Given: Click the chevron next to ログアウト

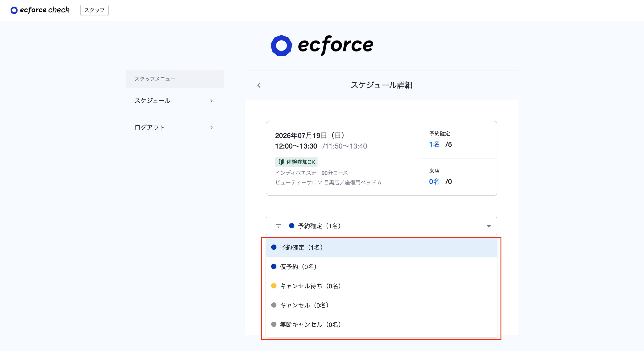Looking at the screenshot, I should pos(212,128).
